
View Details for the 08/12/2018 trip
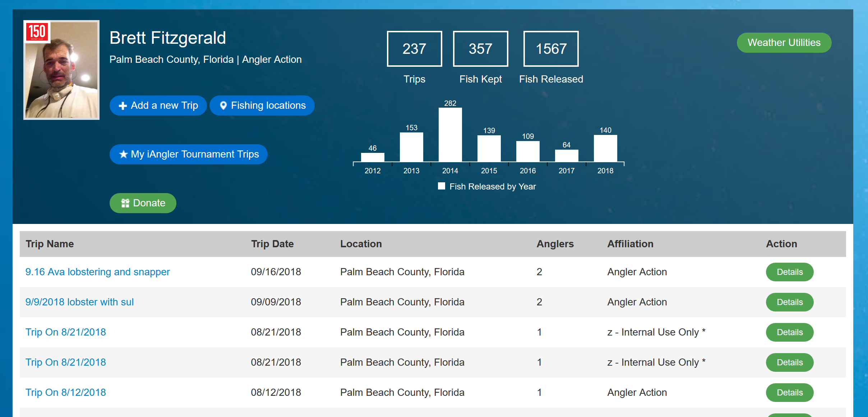tap(790, 393)
